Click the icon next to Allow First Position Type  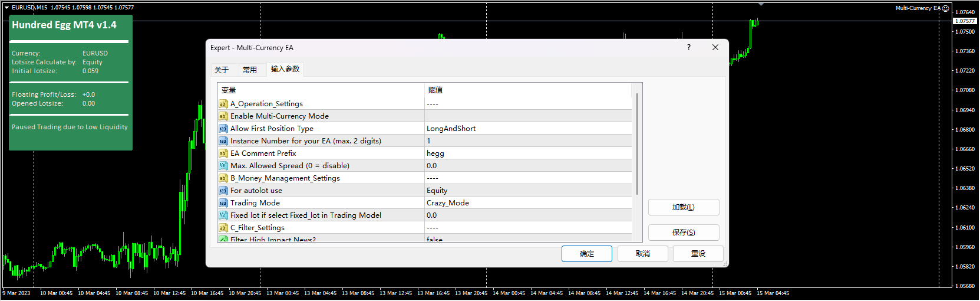tap(223, 129)
